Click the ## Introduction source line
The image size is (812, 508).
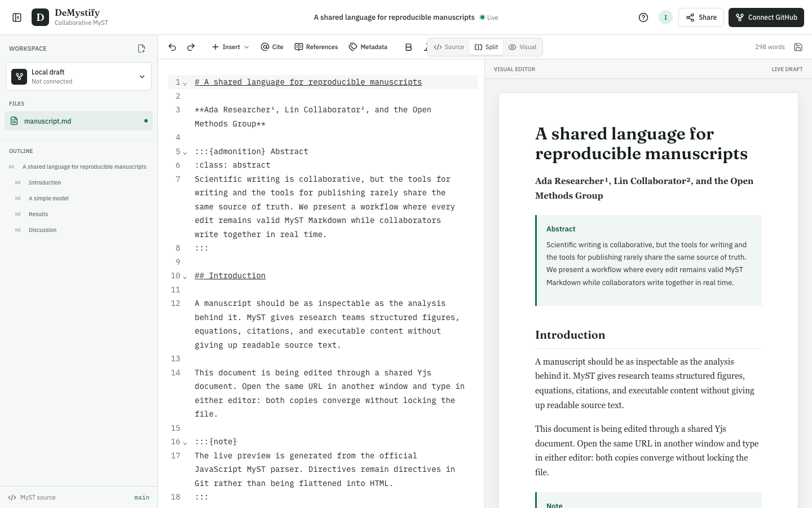230,275
